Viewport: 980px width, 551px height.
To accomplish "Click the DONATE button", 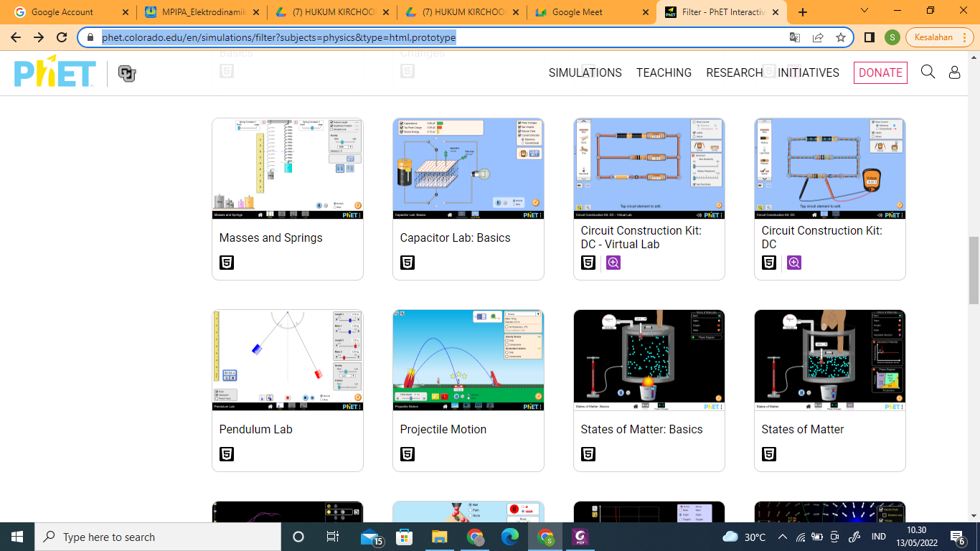I will coord(880,72).
